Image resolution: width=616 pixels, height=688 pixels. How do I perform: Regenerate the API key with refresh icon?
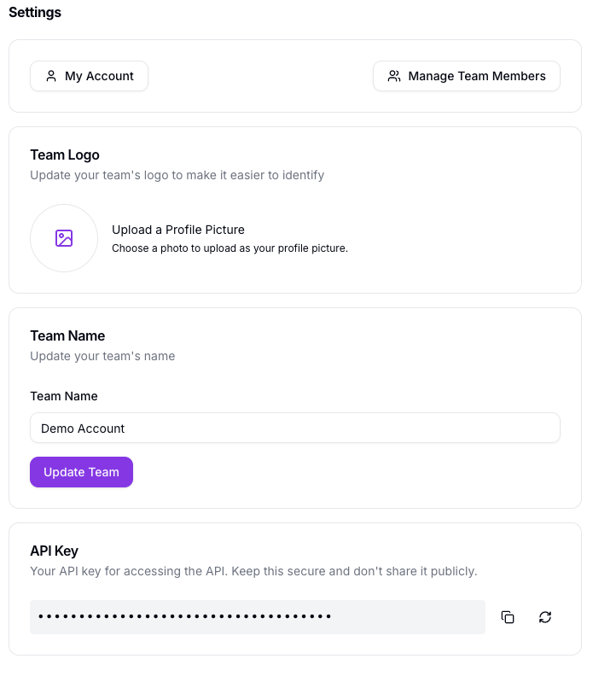[545, 617]
